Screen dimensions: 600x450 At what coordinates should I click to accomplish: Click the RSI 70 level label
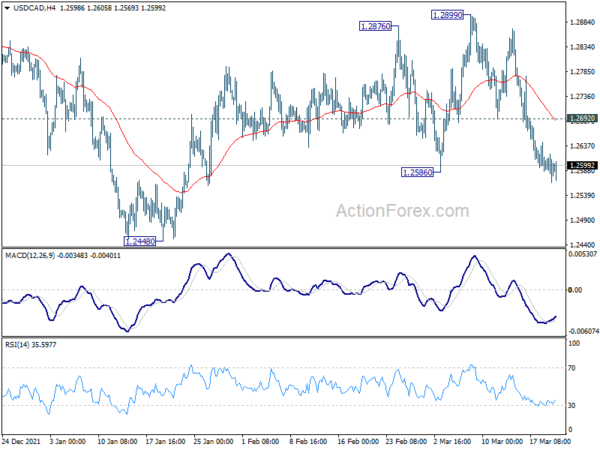click(x=572, y=368)
